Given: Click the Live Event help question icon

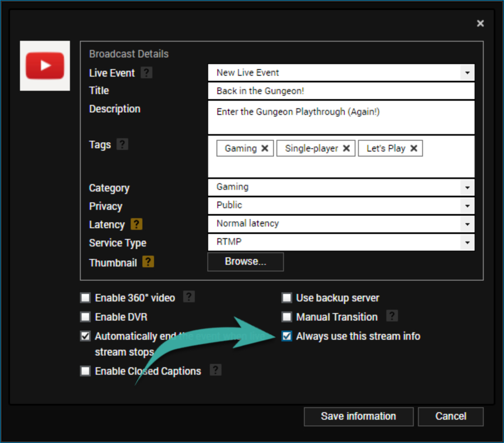Looking at the screenshot, I should 146,73.
